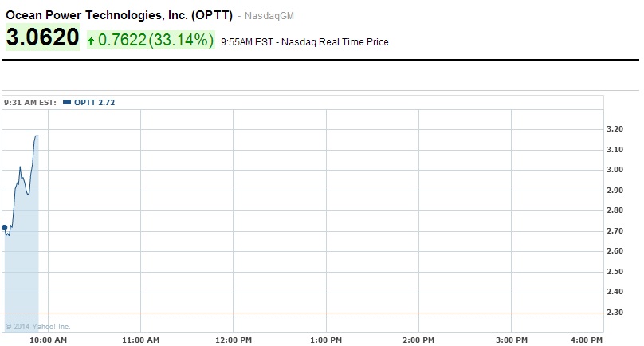The width and height of the screenshot is (644, 346).
Task: Click the blue OPTT legend color marker
Action: 66,102
